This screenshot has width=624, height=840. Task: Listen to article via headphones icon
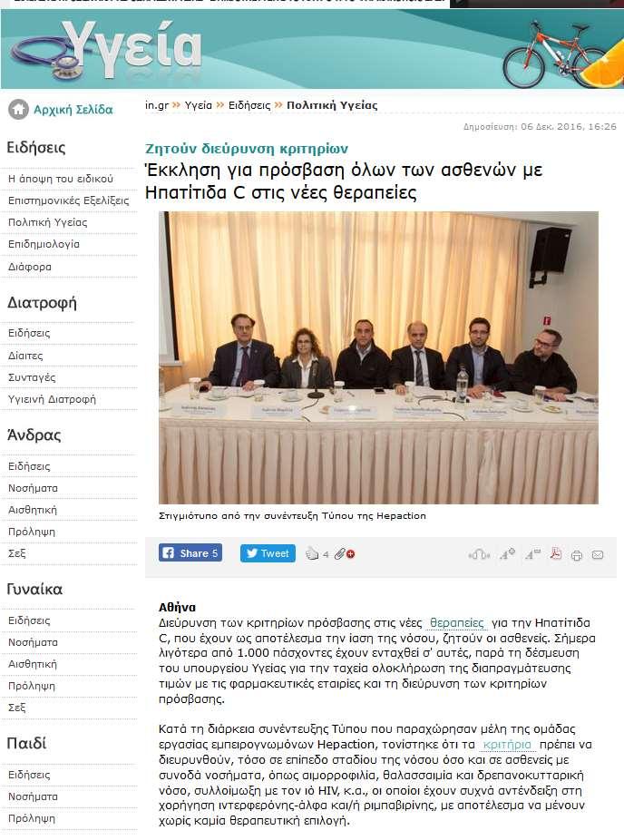tap(479, 554)
